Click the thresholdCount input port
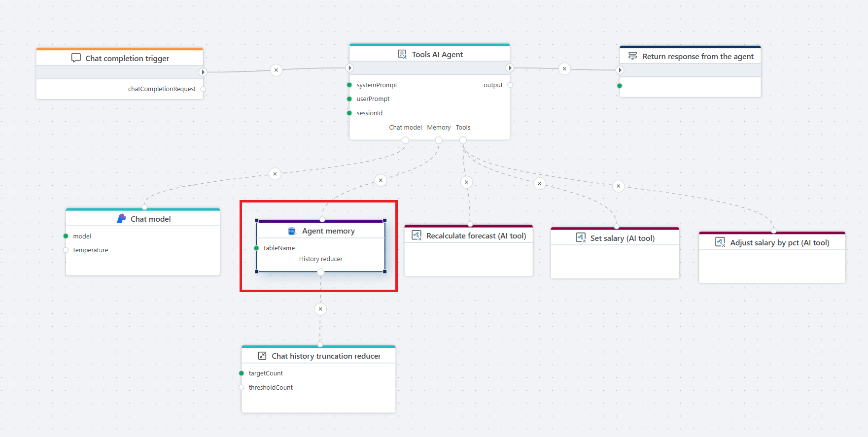Screen dimensions: 868x437 tap(242, 388)
